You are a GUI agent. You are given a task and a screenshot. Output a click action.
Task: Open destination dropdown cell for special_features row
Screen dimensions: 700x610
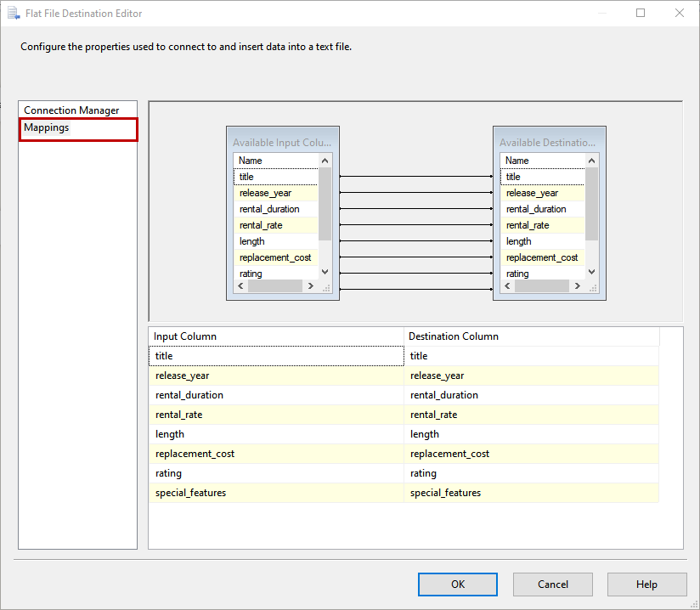[x=531, y=493]
